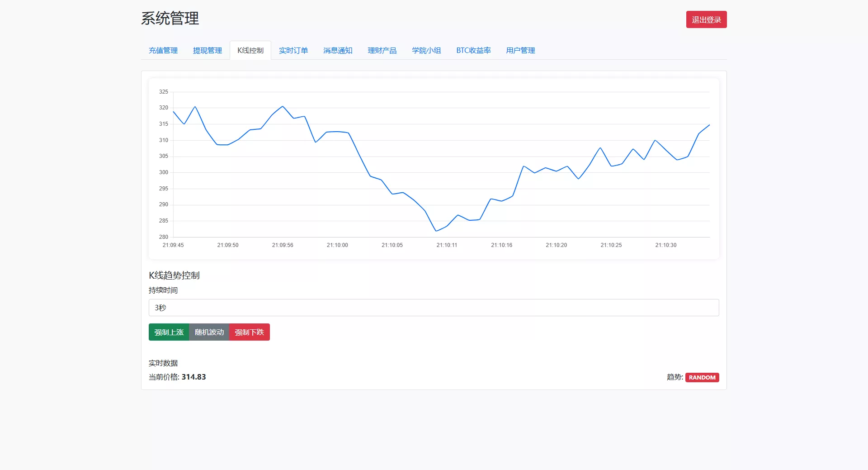Click the 系统管理 page heading
The image size is (868, 470).
(x=170, y=19)
